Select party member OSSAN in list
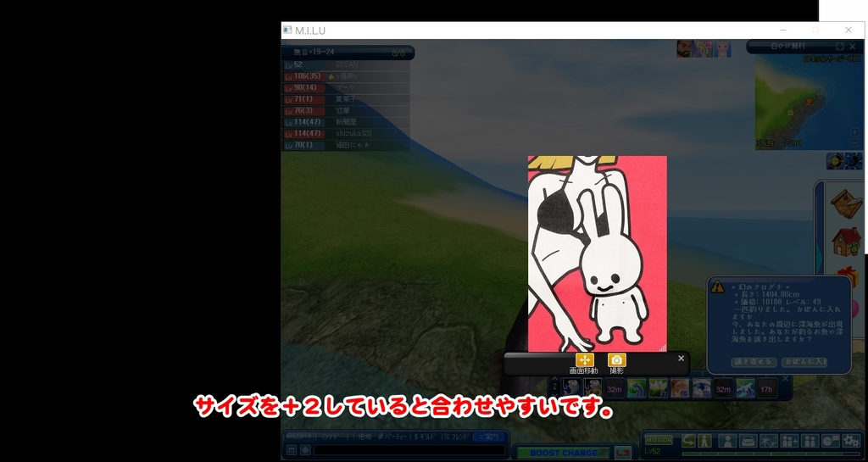 347,64
